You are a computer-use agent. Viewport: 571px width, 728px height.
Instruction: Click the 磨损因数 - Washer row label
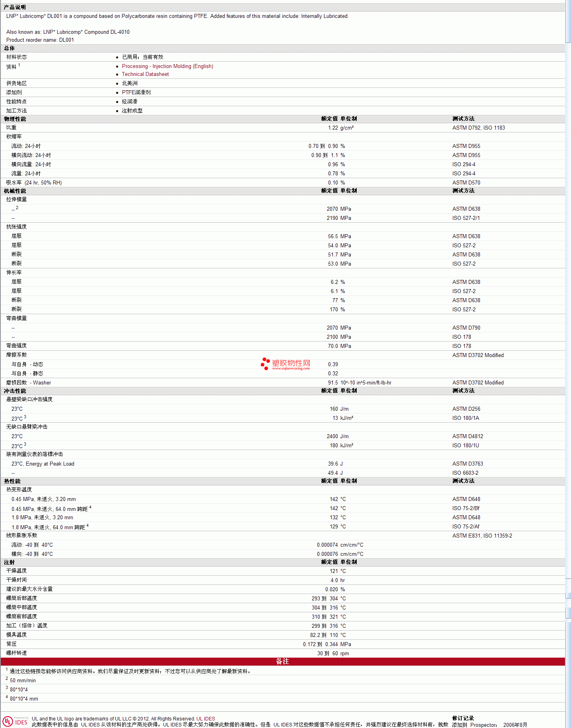(29, 383)
